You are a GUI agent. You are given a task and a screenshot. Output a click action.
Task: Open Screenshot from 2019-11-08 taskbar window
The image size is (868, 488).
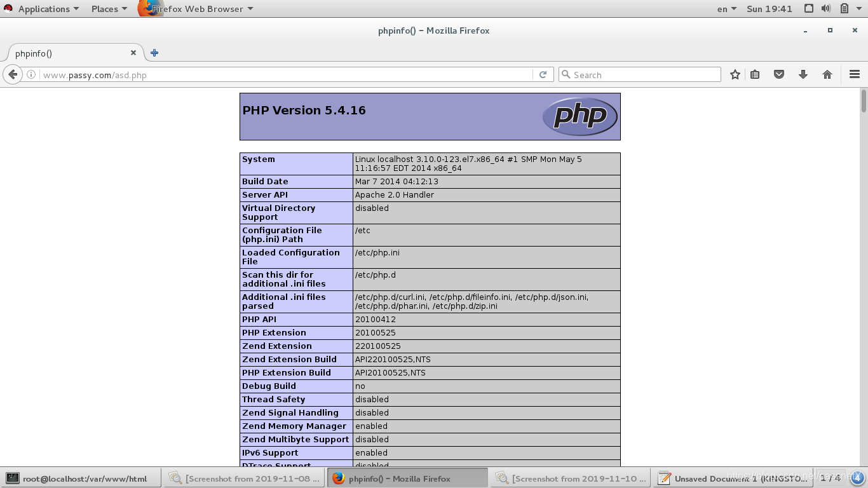245,478
